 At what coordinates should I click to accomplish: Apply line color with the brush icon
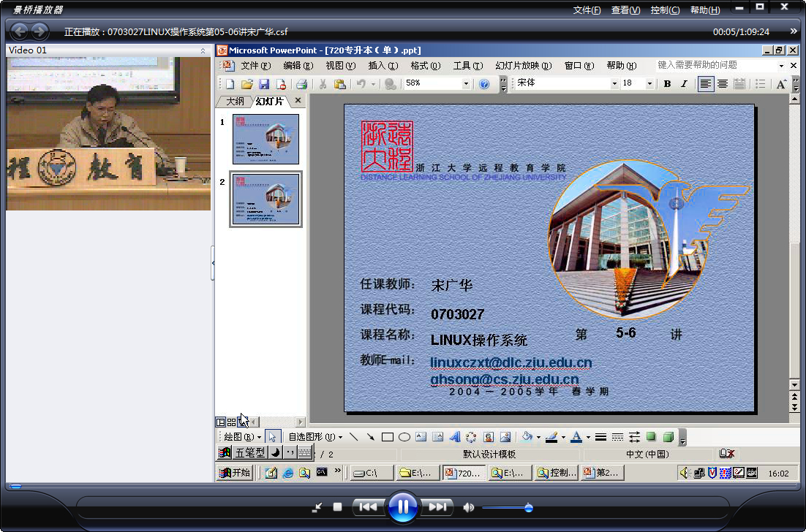click(551, 437)
